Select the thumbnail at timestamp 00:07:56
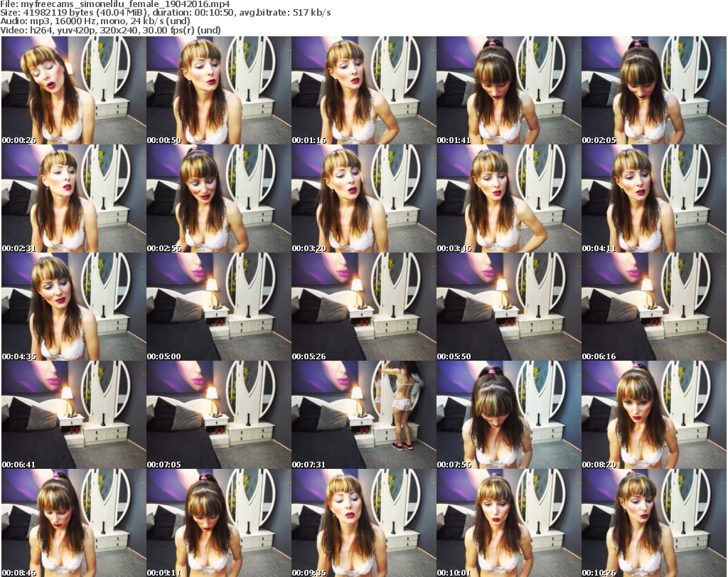Screen dimensions: 728x577 (x=509, y=415)
